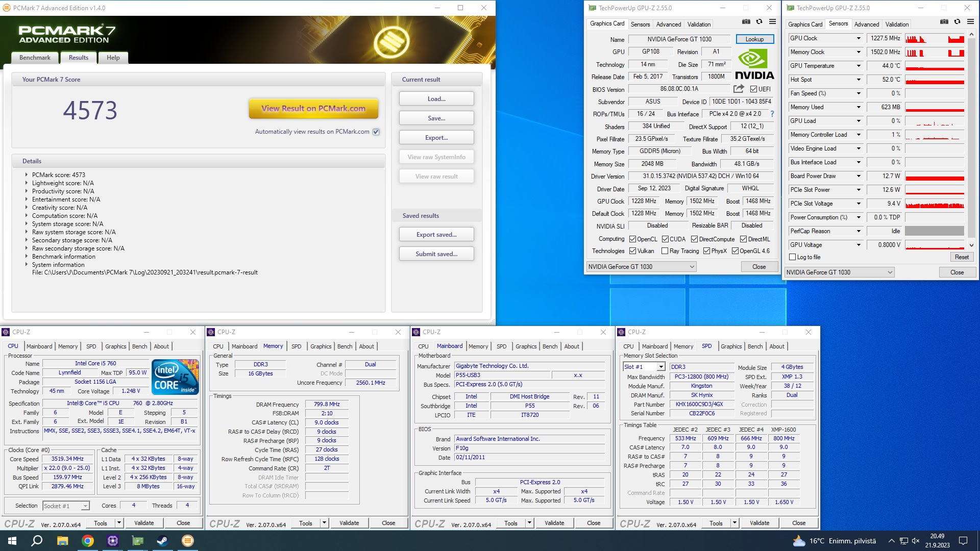Click the PCMark 7 title bar app icon
Screen dimensions: 980x551
coord(7,8)
